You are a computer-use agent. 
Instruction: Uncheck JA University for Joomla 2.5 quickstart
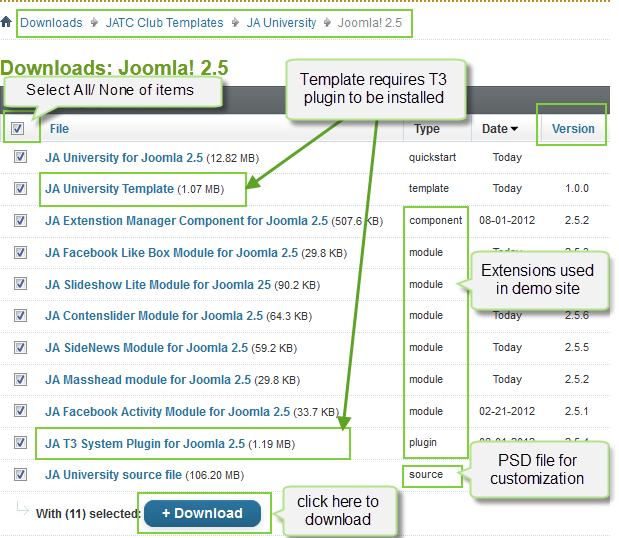21,157
